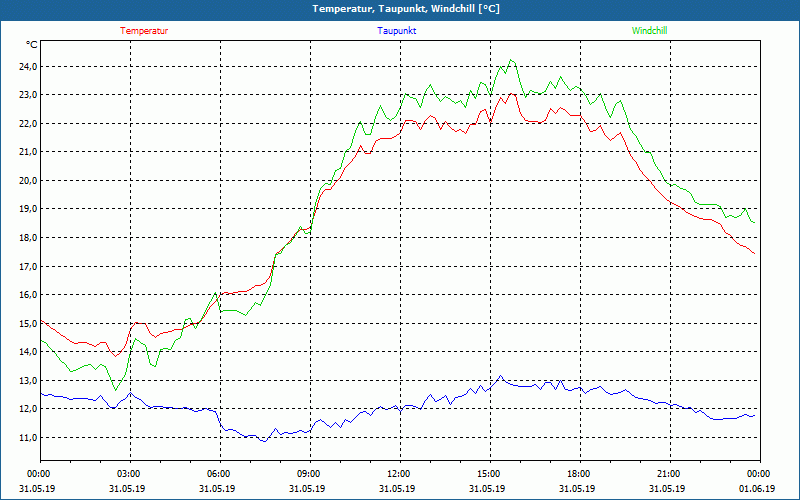800x500 pixels.
Task: Click the '01.06.19' date label
Action: [x=757, y=488]
